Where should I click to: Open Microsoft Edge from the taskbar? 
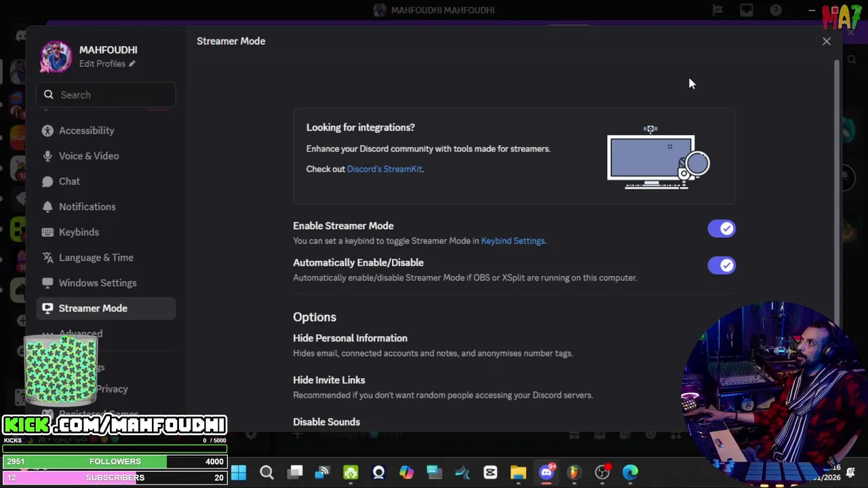click(631, 472)
